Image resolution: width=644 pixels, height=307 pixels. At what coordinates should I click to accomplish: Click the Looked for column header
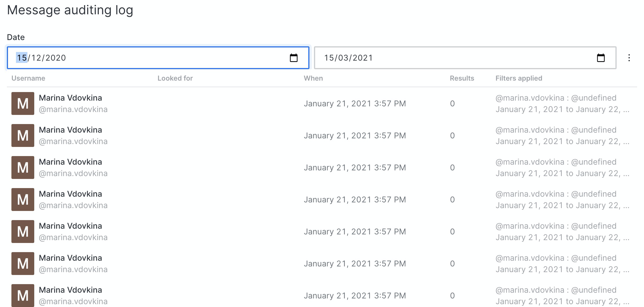(x=175, y=78)
